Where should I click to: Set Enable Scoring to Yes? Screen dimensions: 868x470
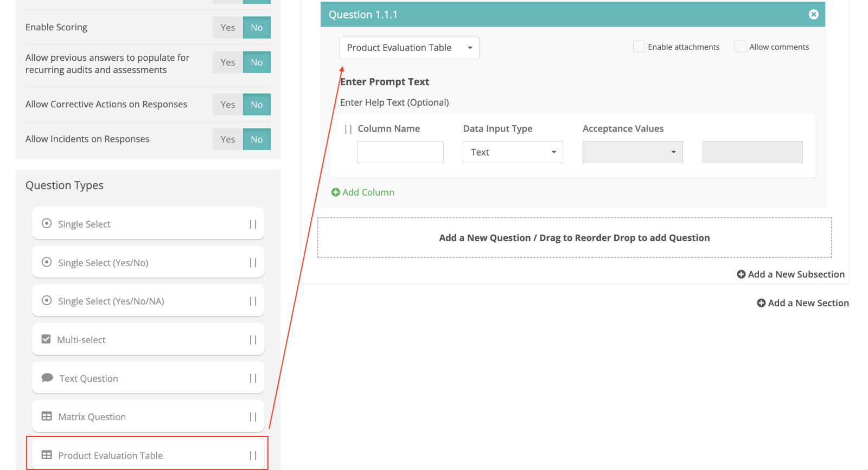point(228,28)
